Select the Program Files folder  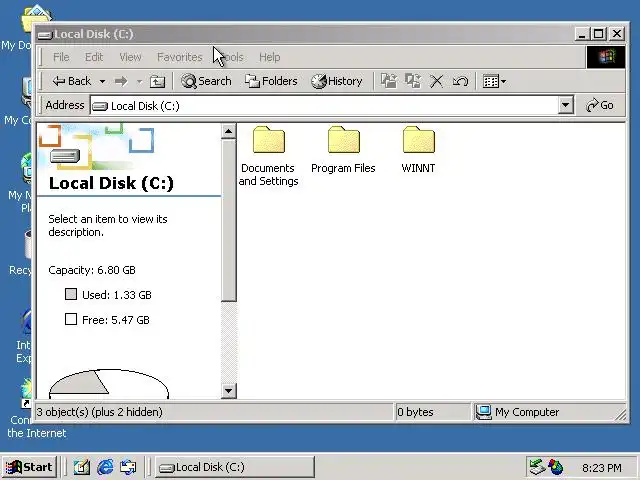[343, 150]
